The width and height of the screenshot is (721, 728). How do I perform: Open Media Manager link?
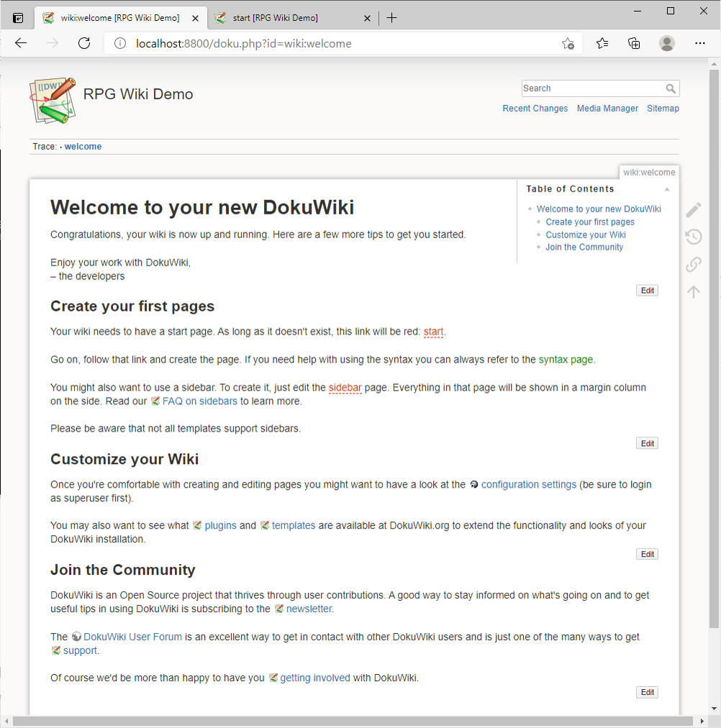(607, 108)
